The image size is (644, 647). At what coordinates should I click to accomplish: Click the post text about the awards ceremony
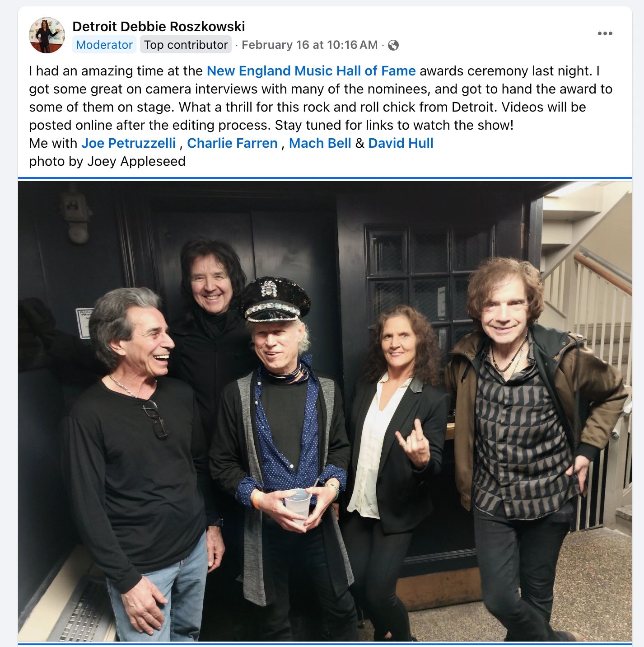[321, 98]
